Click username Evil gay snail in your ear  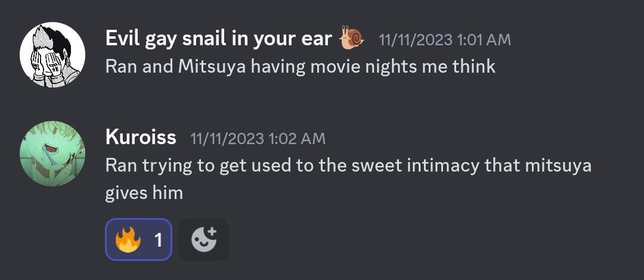(218, 39)
